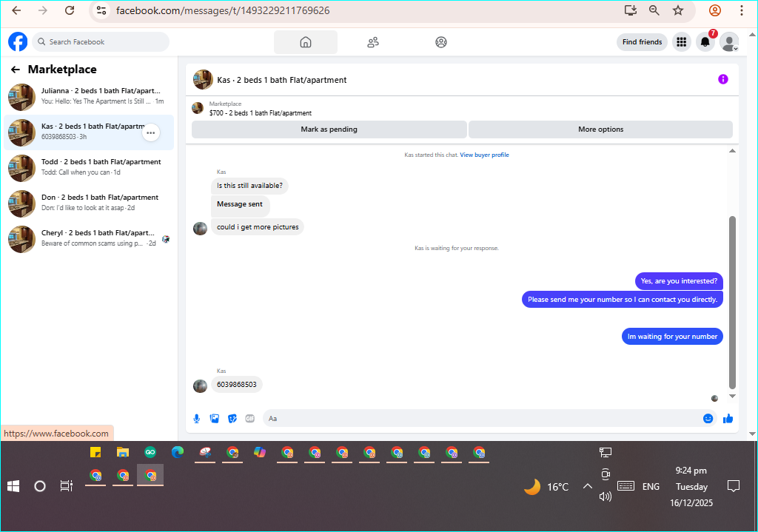The height and width of the screenshot is (532, 758).
Task: Open Copilot from taskbar
Action: click(x=260, y=452)
